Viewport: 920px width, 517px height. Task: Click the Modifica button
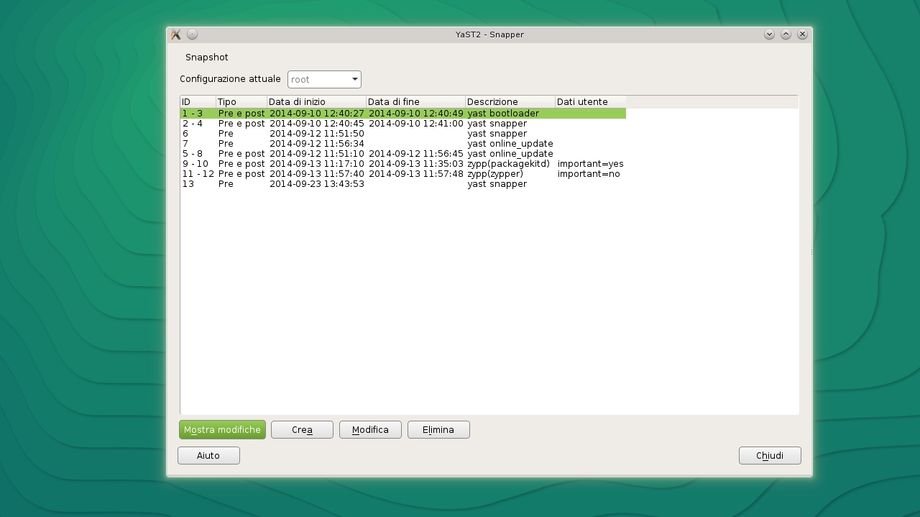pyautogui.click(x=370, y=430)
